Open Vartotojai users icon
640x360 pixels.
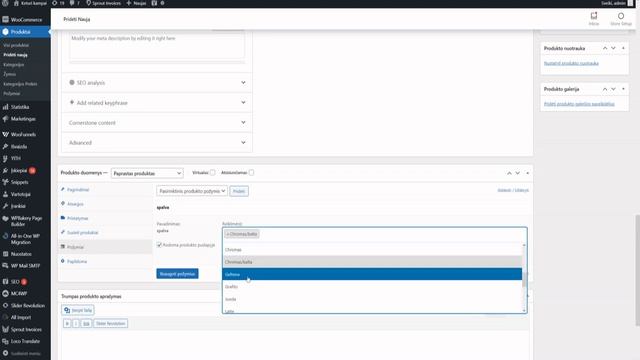(x=5, y=194)
